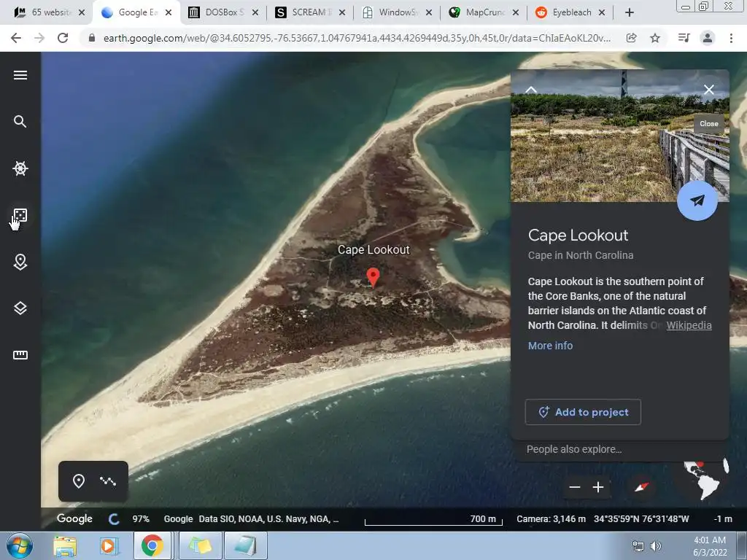Open Windows Media Player from taskbar
This screenshot has width=747, height=560.
(108, 545)
